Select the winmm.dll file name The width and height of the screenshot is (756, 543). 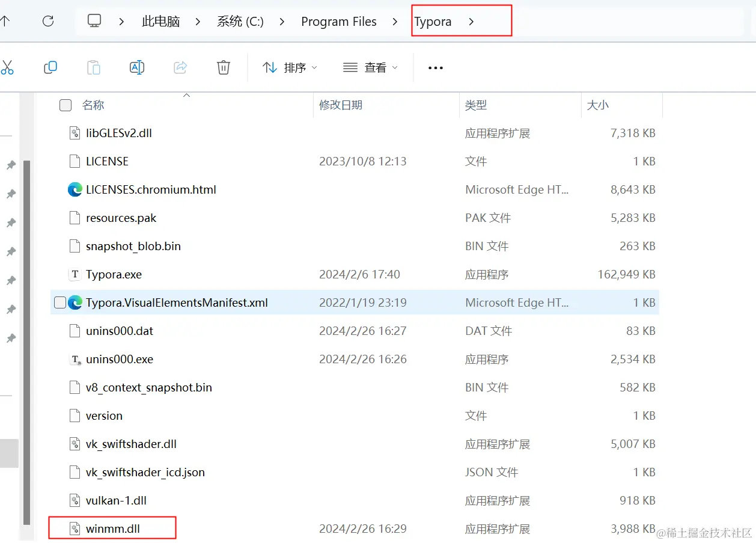[113, 529]
